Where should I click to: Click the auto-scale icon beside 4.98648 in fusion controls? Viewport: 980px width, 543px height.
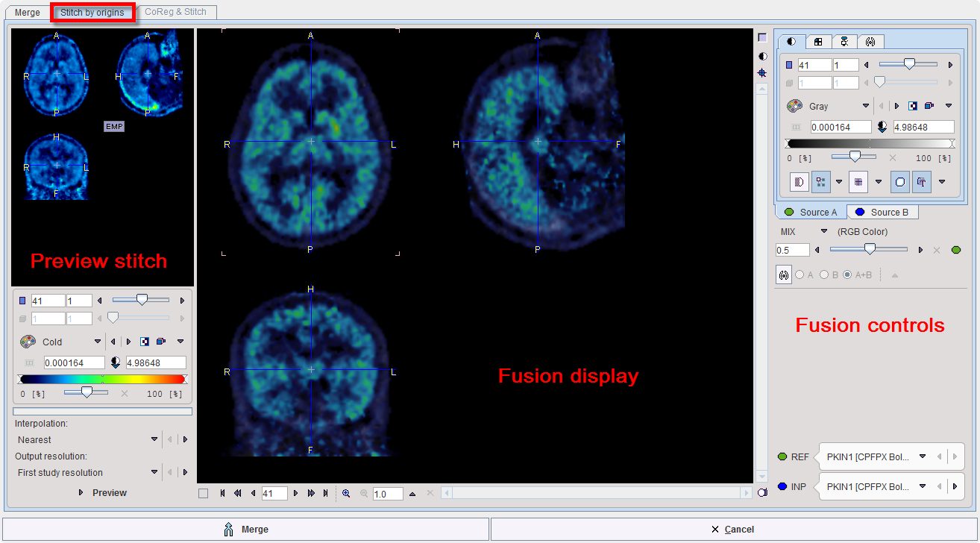click(883, 127)
